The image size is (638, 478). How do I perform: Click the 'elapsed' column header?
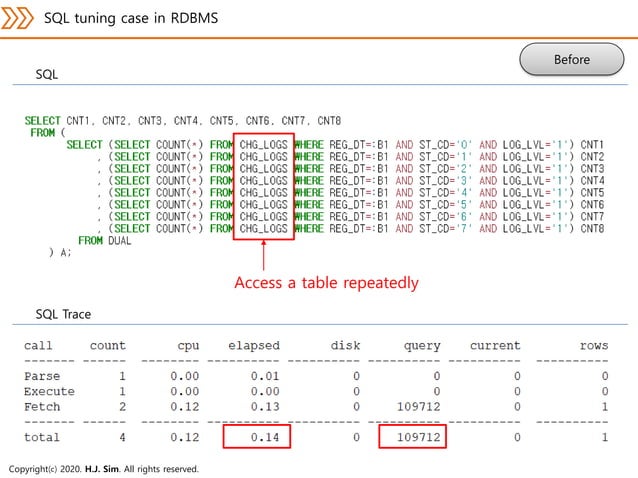254,346
